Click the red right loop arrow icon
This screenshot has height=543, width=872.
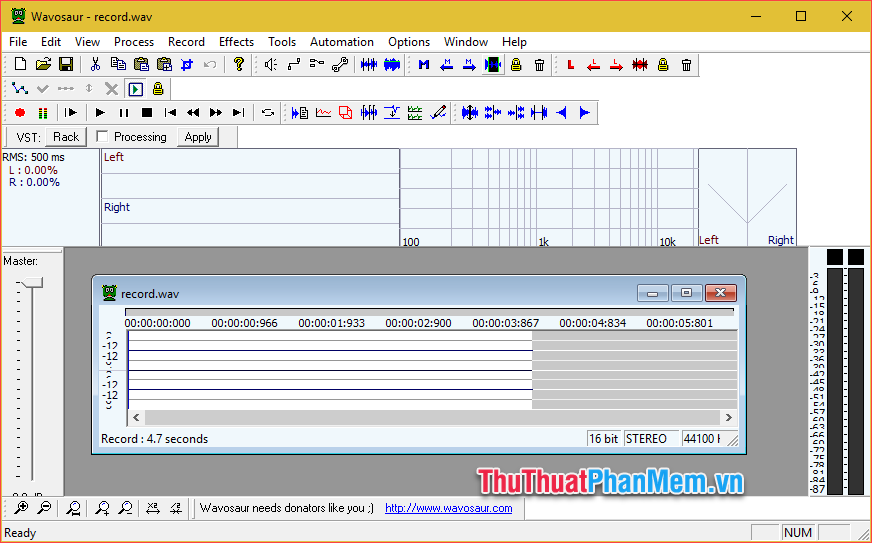[x=616, y=65]
